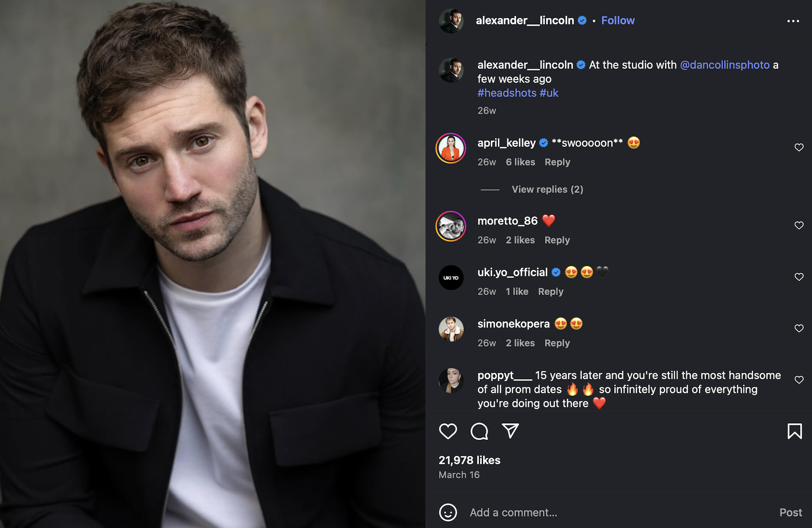
Task: Like simonekopera's comment
Action: 799,328
